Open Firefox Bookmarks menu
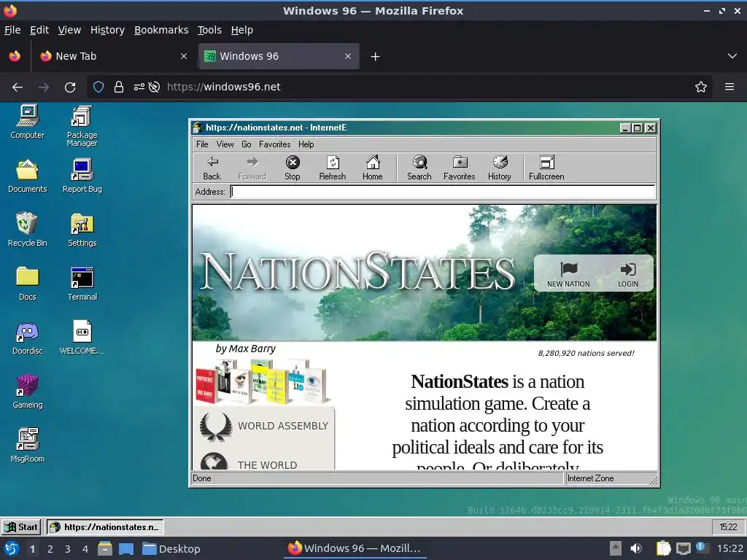Viewport: 747px width, 560px height. [x=161, y=30]
